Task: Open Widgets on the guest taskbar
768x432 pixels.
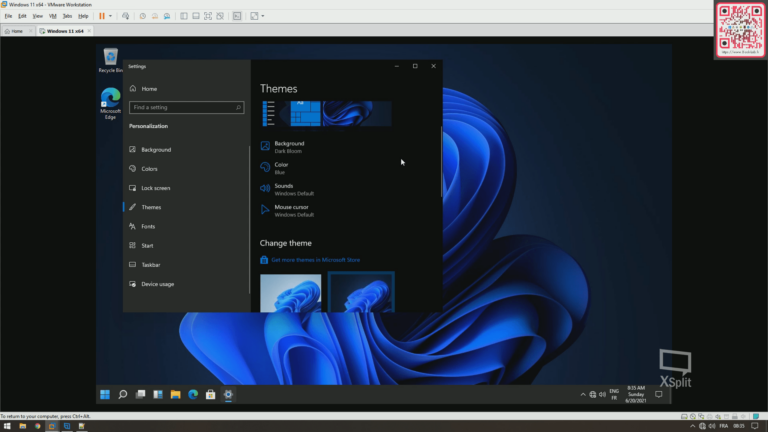Action: click(x=158, y=394)
